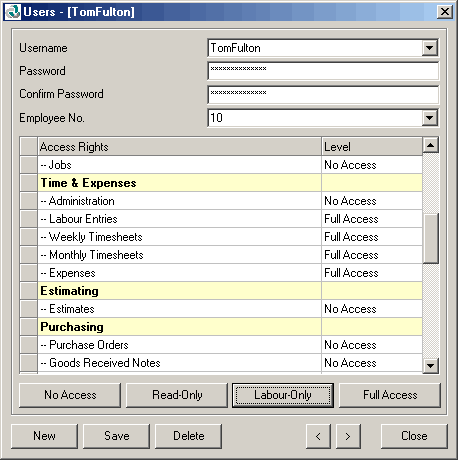Image resolution: width=458 pixels, height=460 pixels.
Task: Open the Employee No. dropdown
Action: pyautogui.click(x=430, y=118)
